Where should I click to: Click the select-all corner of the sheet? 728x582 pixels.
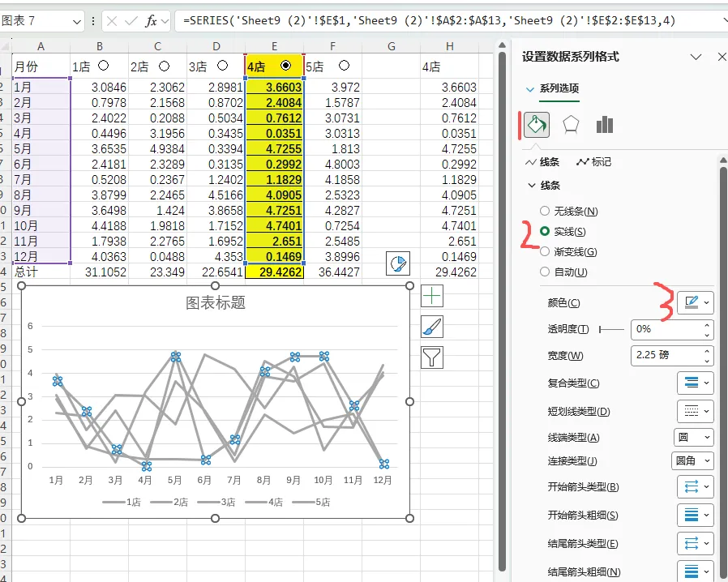tap(6, 46)
